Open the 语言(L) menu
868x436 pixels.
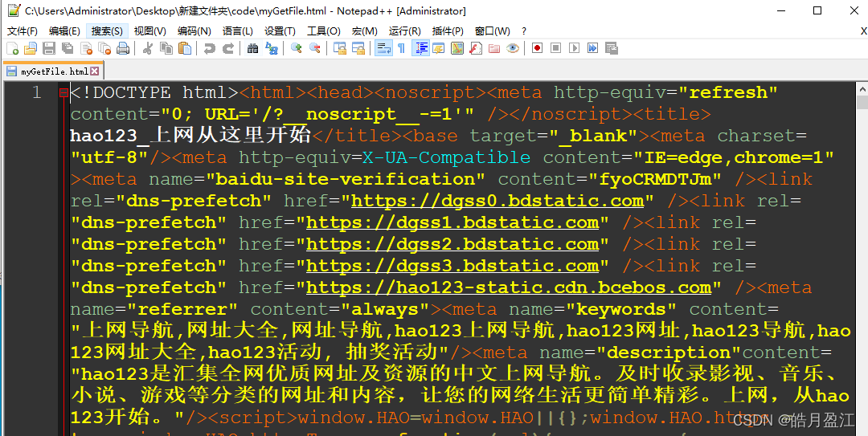(x=237, y=31)
